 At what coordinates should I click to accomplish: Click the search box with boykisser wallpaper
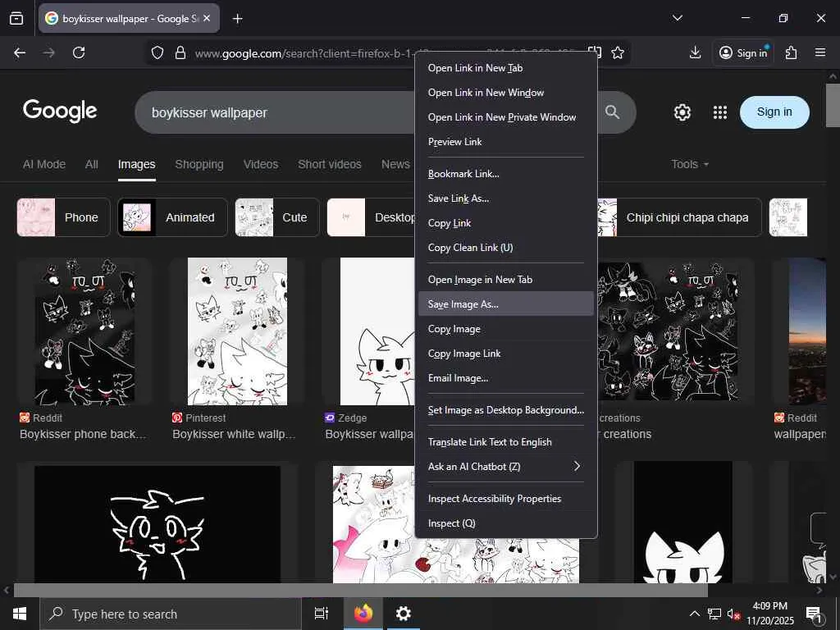[x=276, y=112]
